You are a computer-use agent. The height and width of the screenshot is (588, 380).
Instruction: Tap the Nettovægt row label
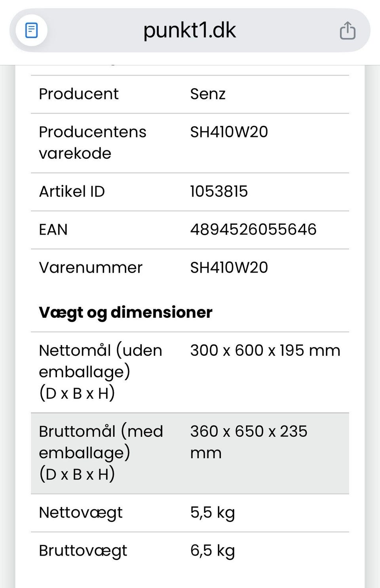(x=81, y=512)
